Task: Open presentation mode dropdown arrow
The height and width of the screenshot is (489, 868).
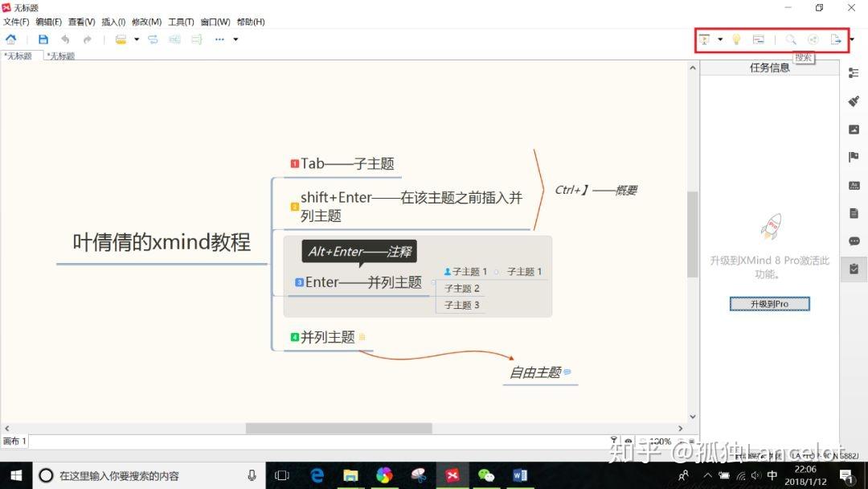Action: 720,39
